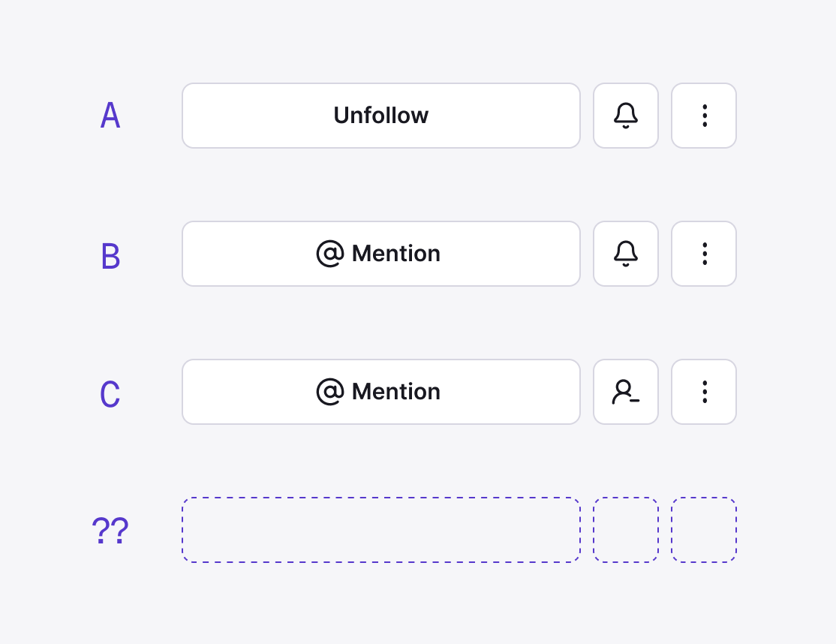Screen dimensions: 836x644
Task: Toggle the notifications bell in row B
Action: coord(626,254)
